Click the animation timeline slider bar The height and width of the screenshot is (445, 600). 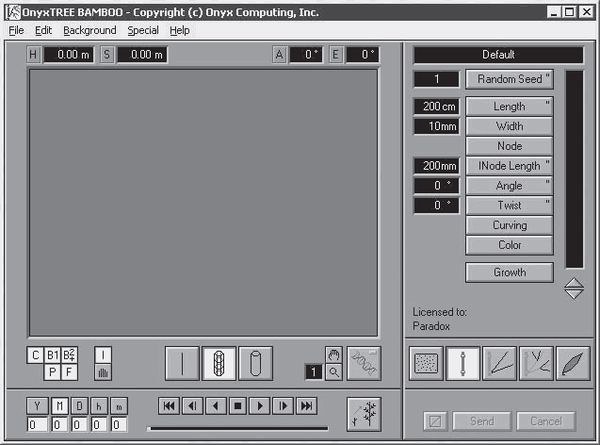(x=237, y=428)
